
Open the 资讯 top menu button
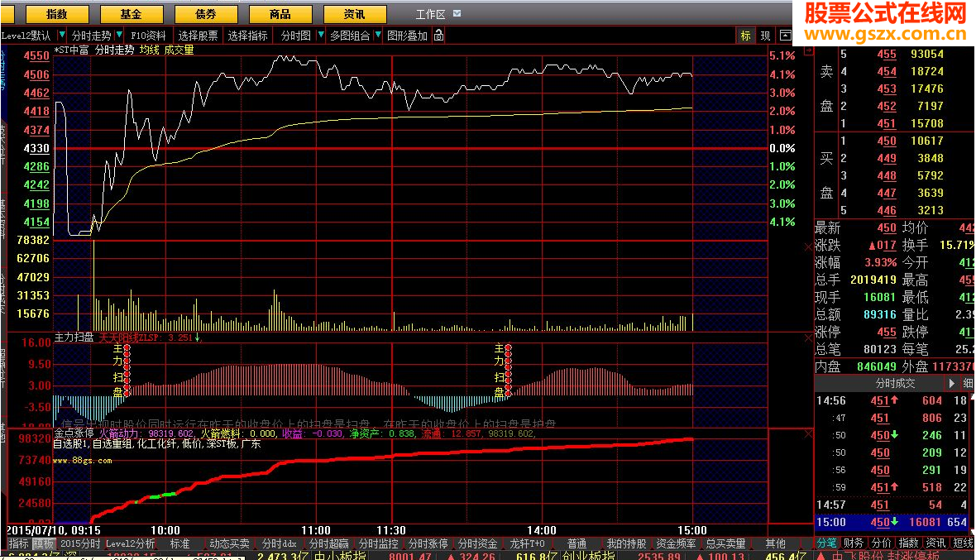(355, 14)
